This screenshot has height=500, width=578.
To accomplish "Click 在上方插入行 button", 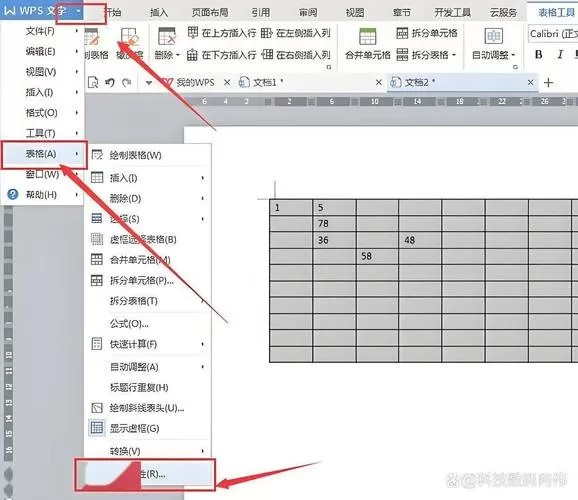I will click(x=222, y=33).
